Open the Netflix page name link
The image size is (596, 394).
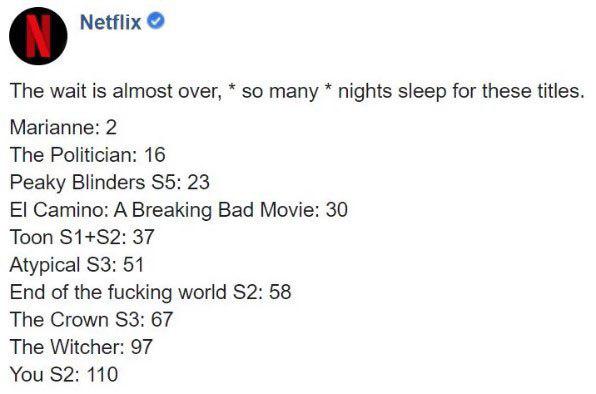111,22
